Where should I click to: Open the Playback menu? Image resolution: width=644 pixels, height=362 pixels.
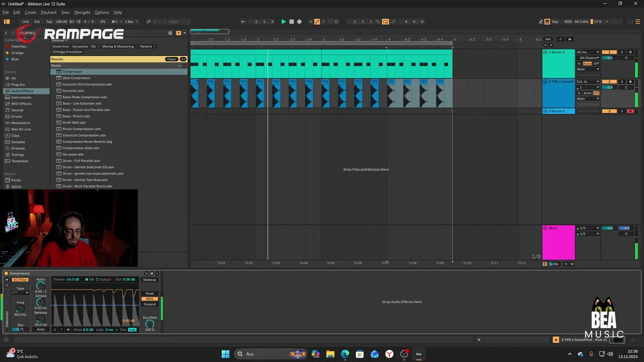tap(49, 12)
